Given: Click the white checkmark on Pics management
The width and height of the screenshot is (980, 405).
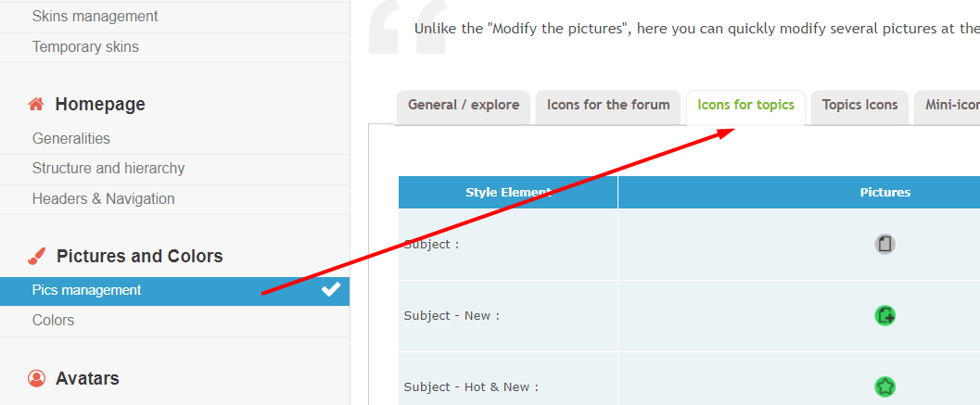Looking at the screenshot, I should [x=331, y=290].
